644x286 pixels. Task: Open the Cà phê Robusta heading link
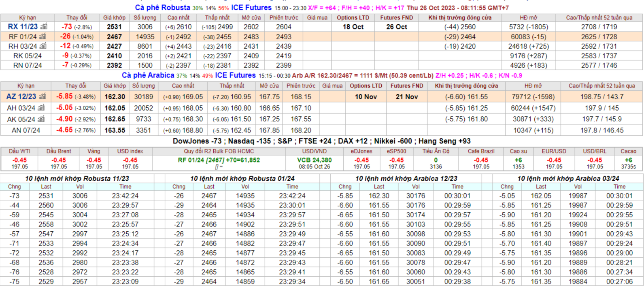click(162, 8)
